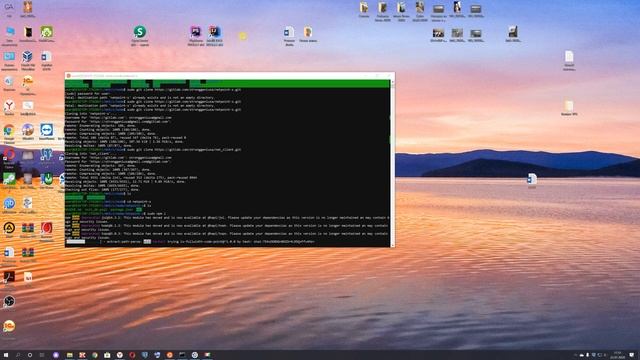Open taskbar search magnifier
The image size is (640, 360).
coord(18,355)
